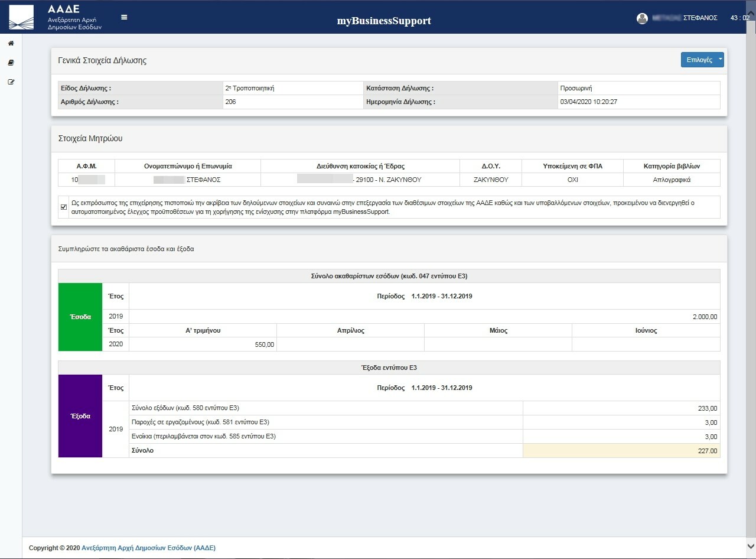
Task: Click the myBusinessSupport title in the header
Action: pos(383,20)
